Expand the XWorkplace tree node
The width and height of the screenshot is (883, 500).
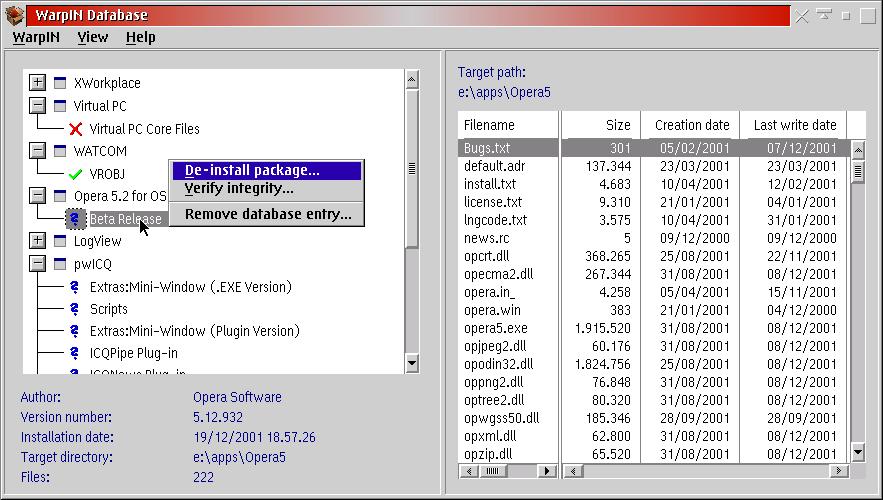(37, 83)
